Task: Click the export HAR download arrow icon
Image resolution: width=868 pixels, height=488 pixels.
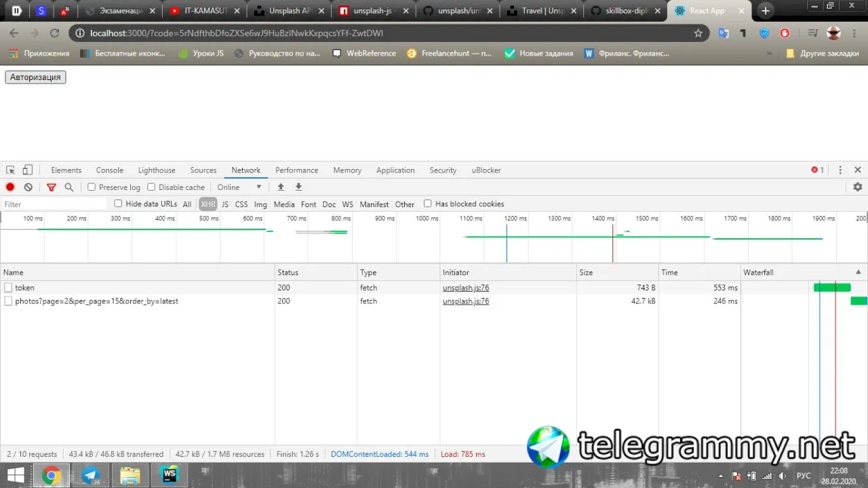Action: pyautogui.click(x=298, y=187)
